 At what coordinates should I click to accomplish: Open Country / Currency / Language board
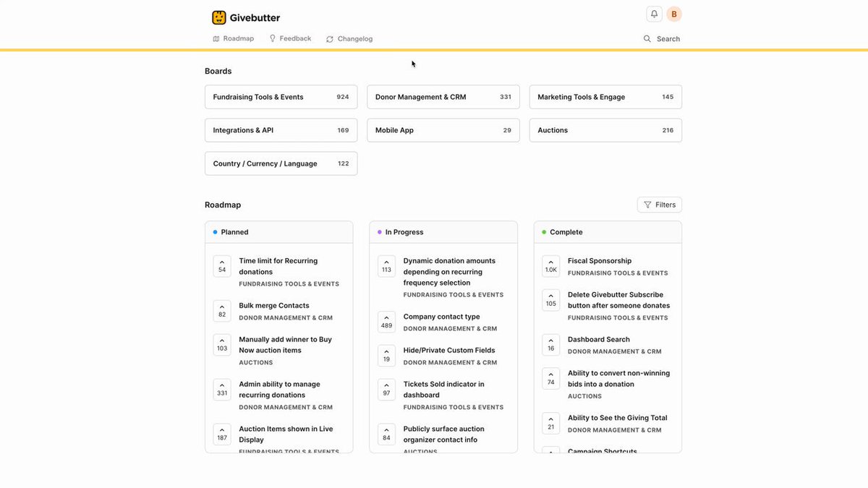point(281,163)
